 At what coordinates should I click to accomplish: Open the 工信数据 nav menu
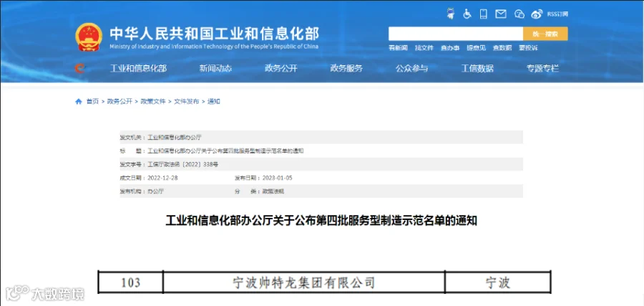[x=477, y=69]
